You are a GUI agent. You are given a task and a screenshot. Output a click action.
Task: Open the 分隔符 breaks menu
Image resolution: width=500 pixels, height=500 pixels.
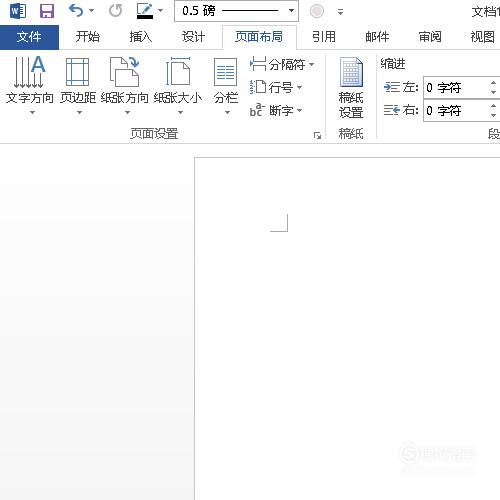coord(282,64)
